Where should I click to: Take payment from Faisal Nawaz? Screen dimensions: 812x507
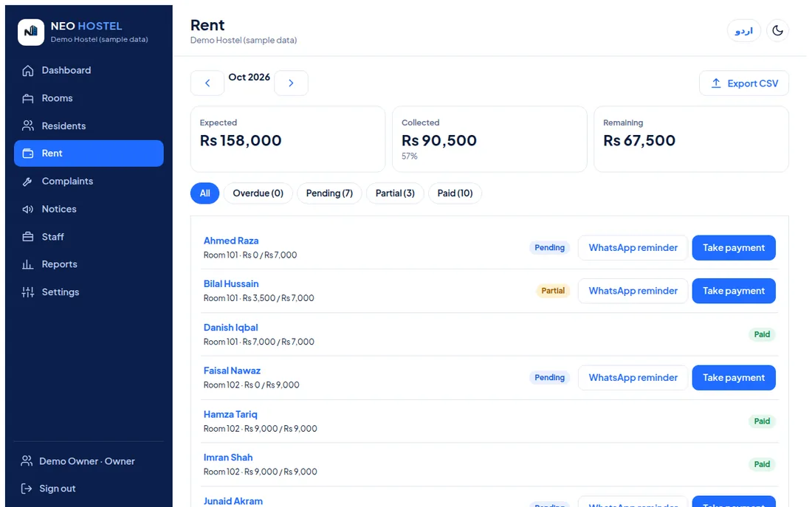[733, 378]
